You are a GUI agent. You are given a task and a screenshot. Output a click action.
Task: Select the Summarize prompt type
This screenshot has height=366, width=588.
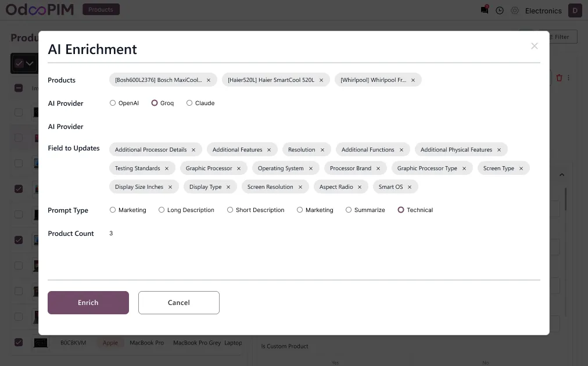349,210
